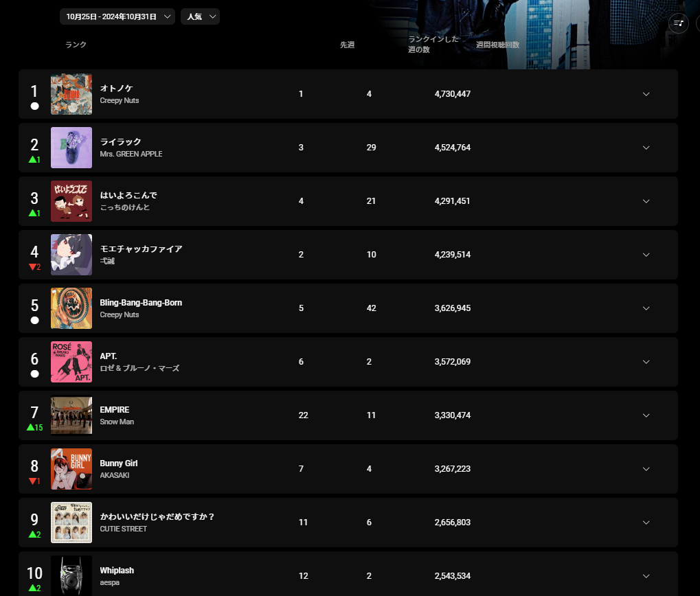Expand details for オトノケ row
700x596 pixels.
tap(646, 94)
